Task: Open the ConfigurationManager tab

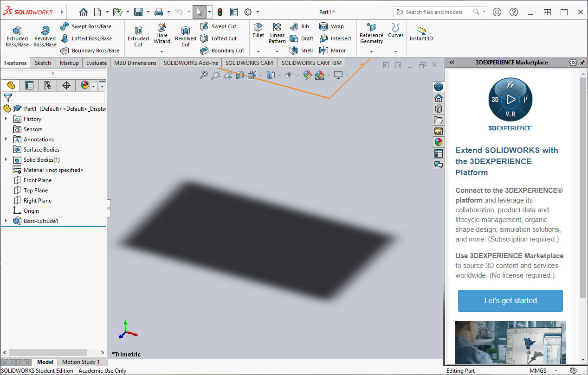Action: (48, 85)
